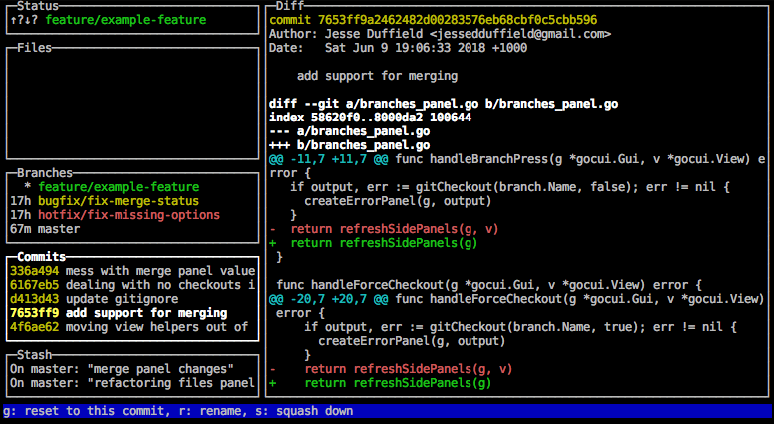Select the hotfix/fix-missing-options branch
The image size is (774, 424).
[x=114, y=215]
